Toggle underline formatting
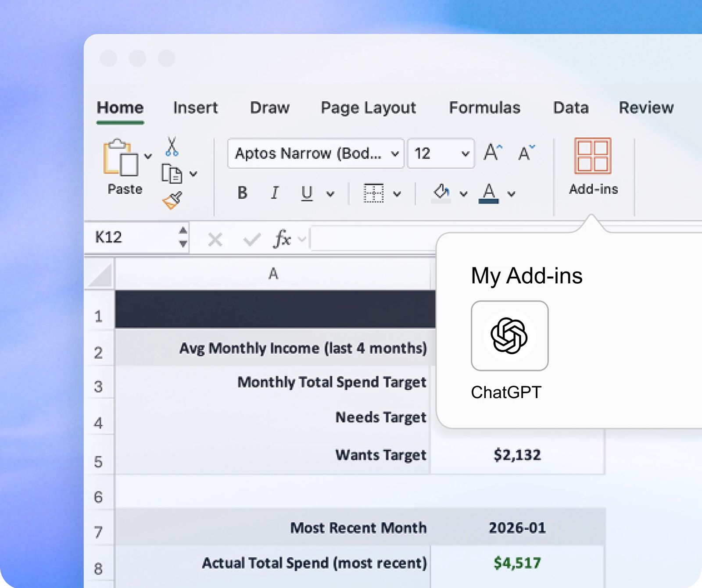The height and width of the screenshot is (588, 702). pyautogui.click(x=307, y=193)
